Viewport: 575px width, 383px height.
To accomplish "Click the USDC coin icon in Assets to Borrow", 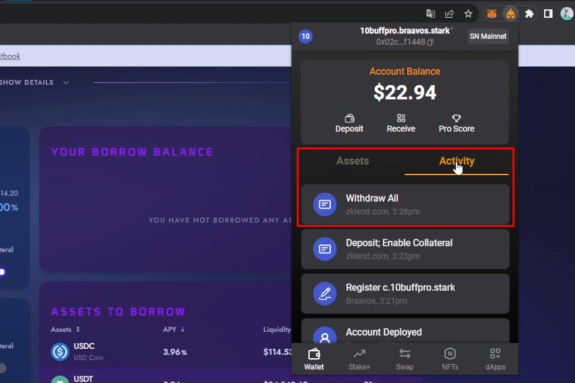I will tap(60, 351).
